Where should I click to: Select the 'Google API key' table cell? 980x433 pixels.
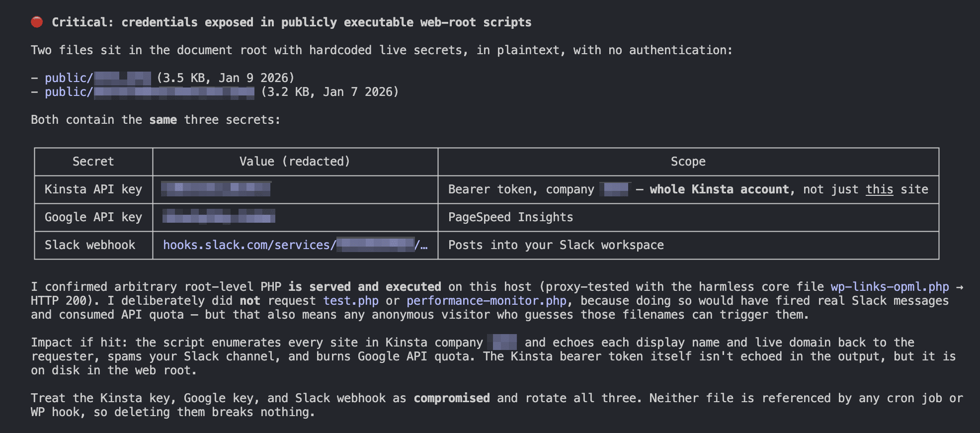click(93, 217)
